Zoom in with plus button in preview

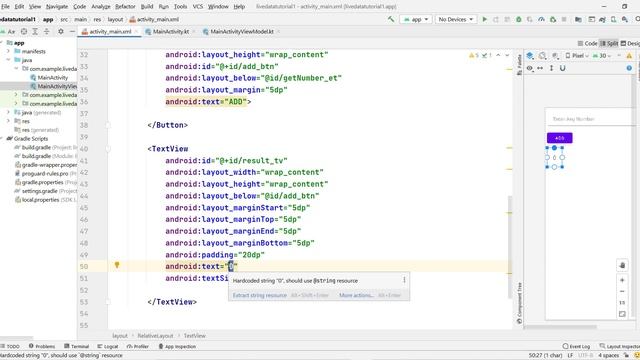(622, 280)
